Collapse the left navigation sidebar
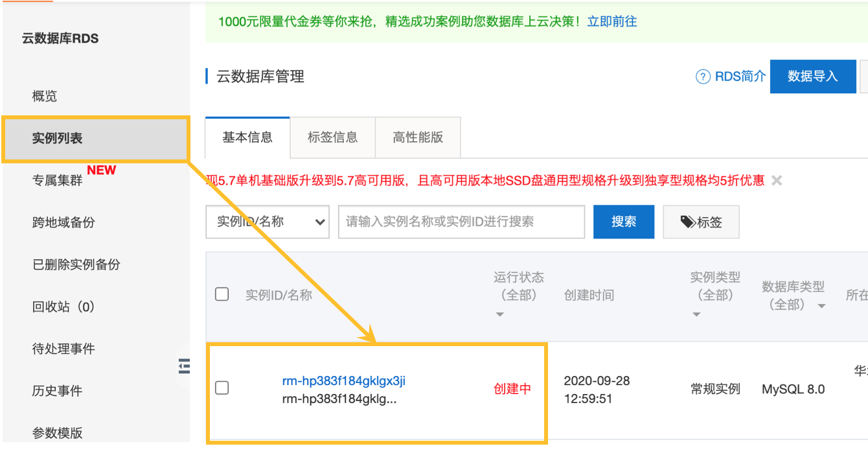868x455 pixels. click(184, 366)
